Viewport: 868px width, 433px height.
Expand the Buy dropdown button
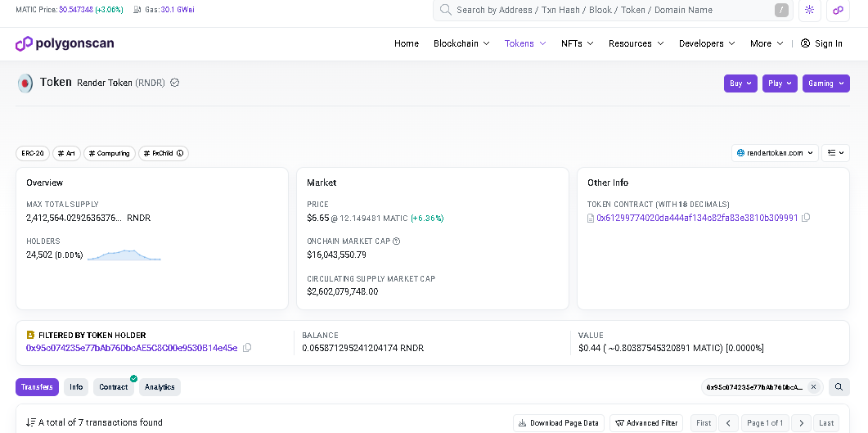pos(740,83)
